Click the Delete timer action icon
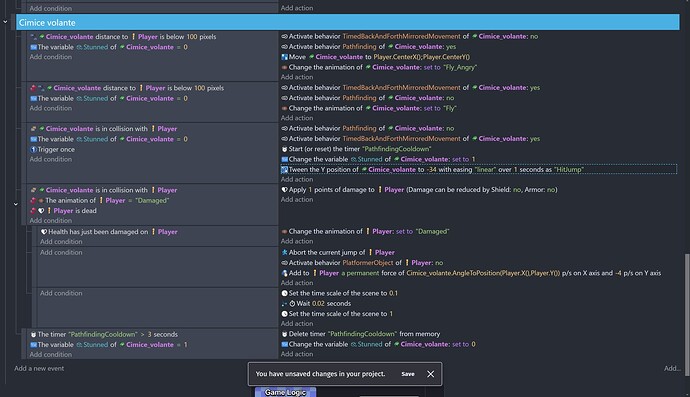The width and height of the screenshot is (690, 397). pyautogui.click(x=284, y=334)
